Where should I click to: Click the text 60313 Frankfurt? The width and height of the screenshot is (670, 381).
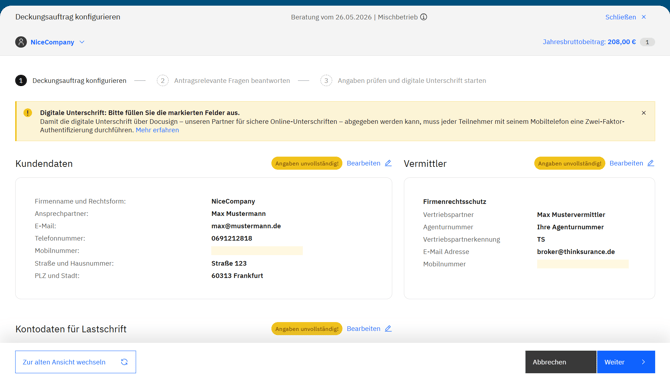(x=237, y=275)
